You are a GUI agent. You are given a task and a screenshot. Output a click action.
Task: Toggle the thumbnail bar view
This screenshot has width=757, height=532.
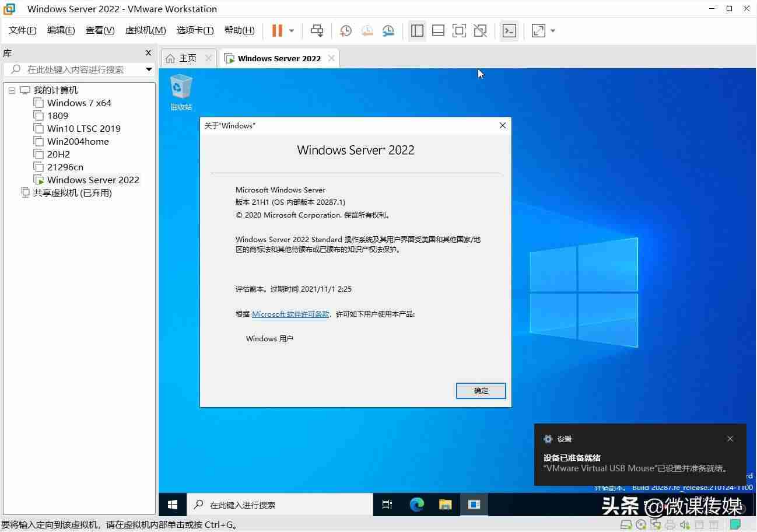point(438,30)
